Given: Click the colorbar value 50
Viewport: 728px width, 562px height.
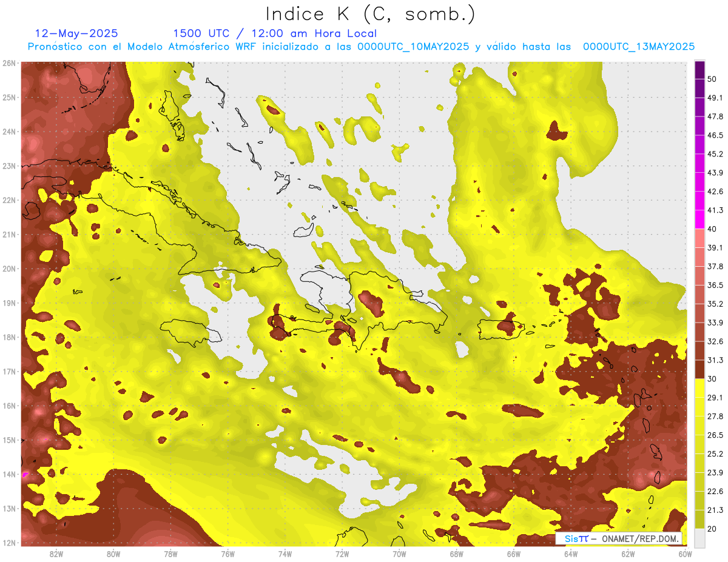Looking at the screenshot, I should coord(712,79).
